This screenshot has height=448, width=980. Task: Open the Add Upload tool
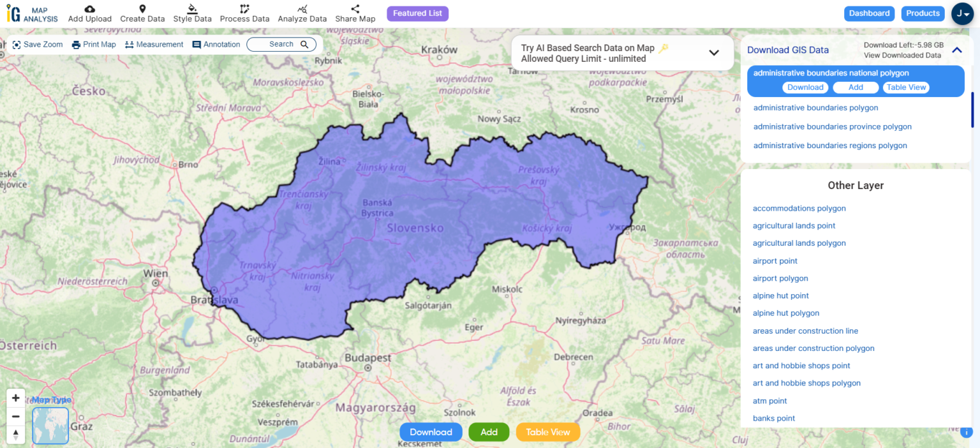[x=89, y=14]
